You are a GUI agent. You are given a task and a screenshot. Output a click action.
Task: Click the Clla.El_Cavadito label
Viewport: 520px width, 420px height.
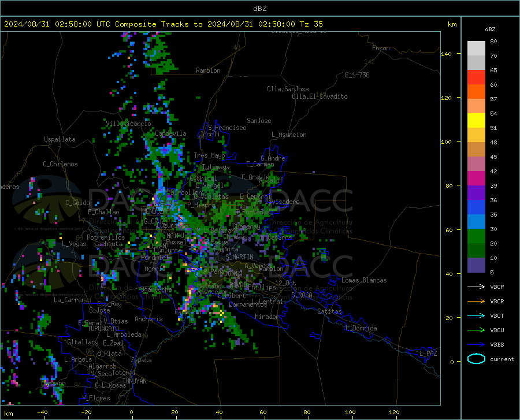(320, 96)
